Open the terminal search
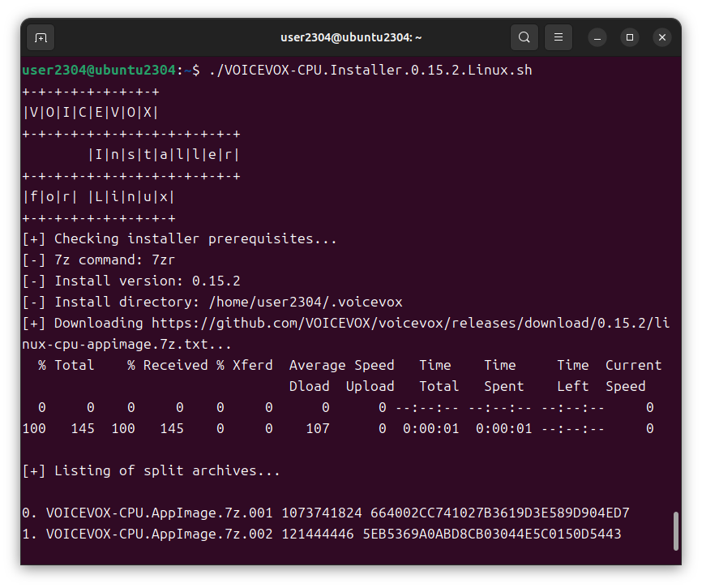 pos(524,37)
